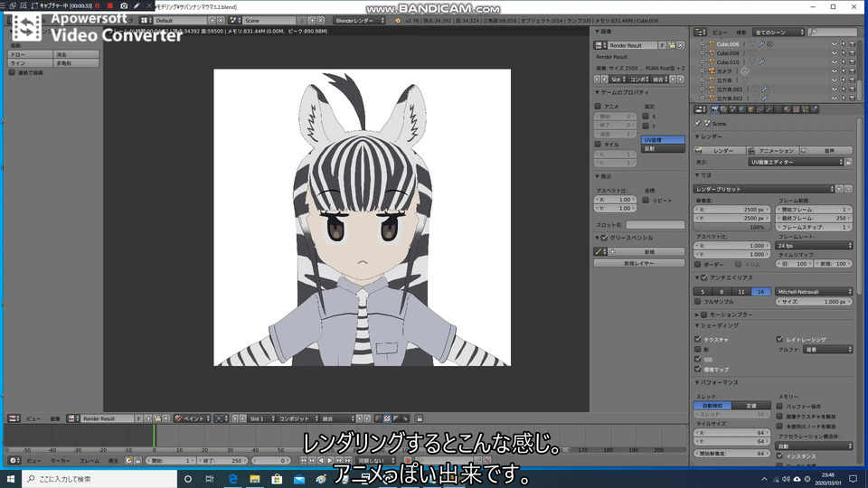Hide Cube.008 using its eye icon

tap(835, 53)
